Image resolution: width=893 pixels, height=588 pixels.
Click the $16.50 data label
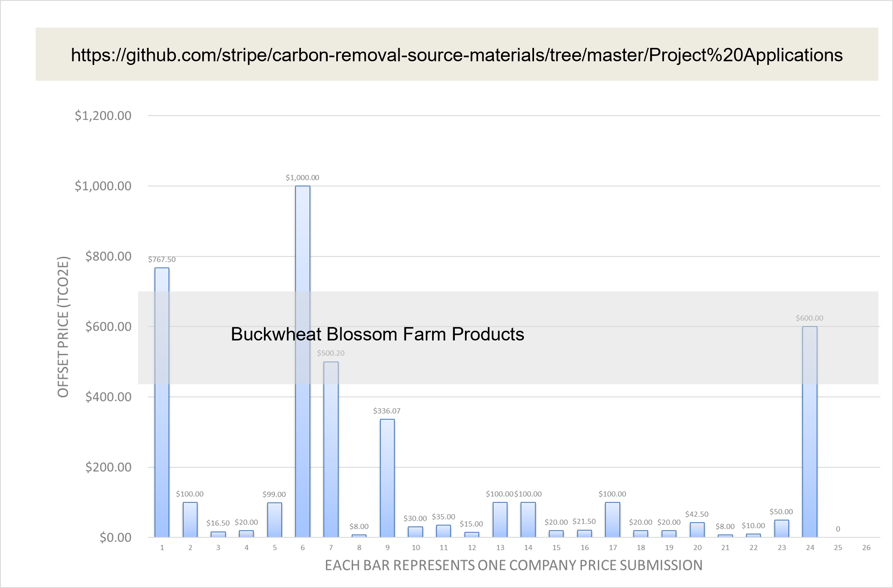click(218, 523)
